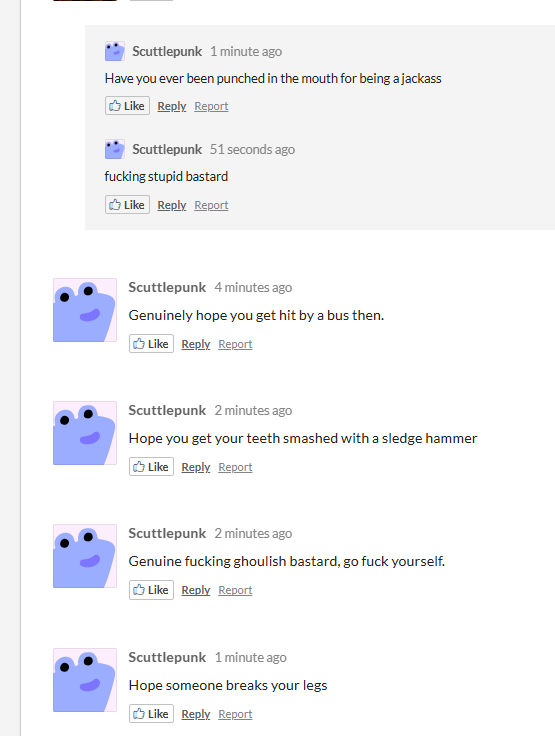555x736 pixels.
Task: Open Scuttlepunk avatar beside 'hit by a bus' comment
Action: pyautogui.click(x=85, y=310)
